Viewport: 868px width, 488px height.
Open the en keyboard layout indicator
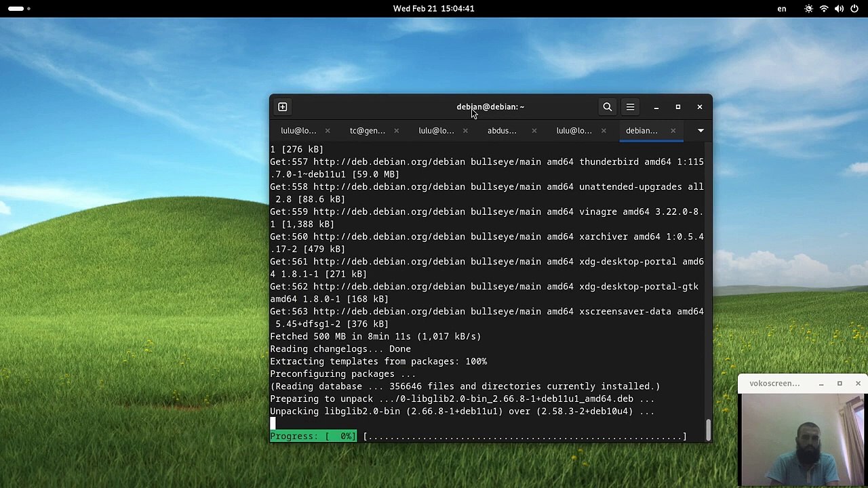pyautogui.click(x=782, y=8)
